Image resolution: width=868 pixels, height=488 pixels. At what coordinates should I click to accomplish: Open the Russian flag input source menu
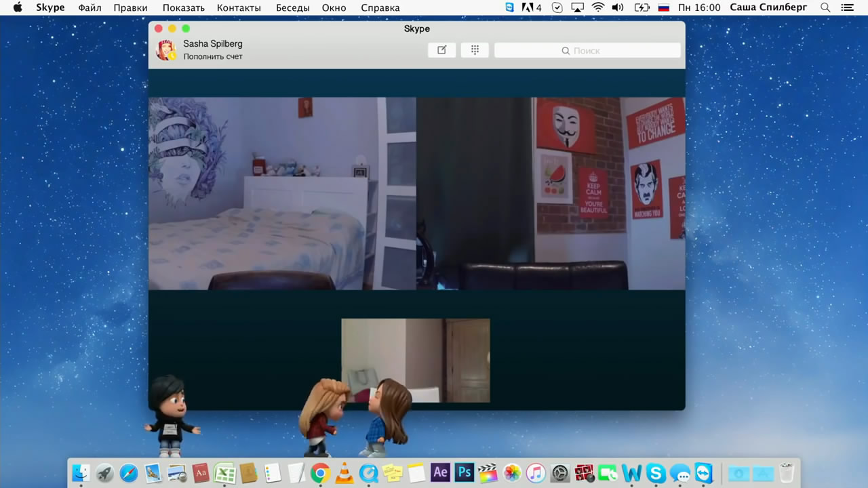(x=664, y=8)
